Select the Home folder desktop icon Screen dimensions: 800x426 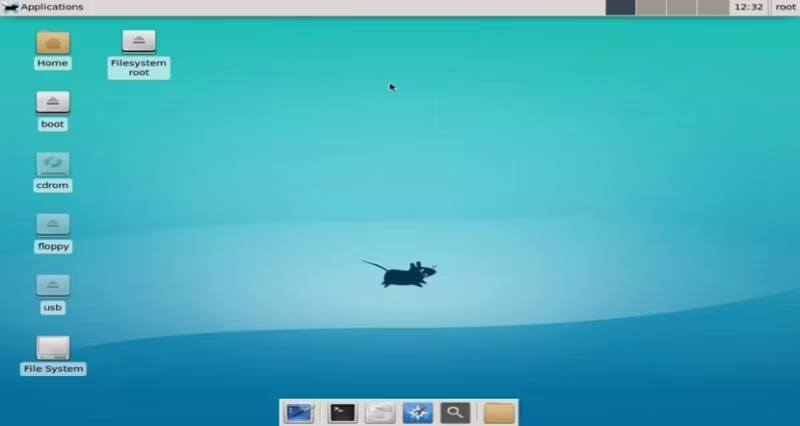pyautogui.click(x=53, y=43)
